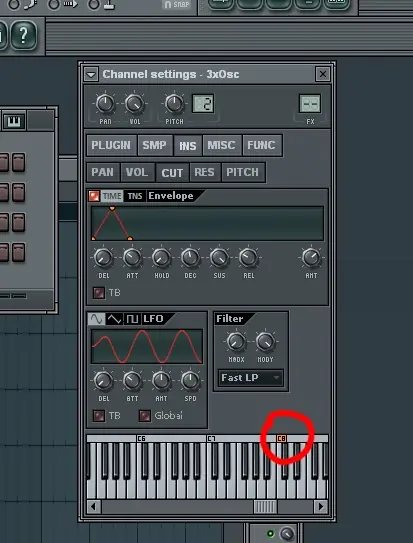Open the MISC tab

click(x=222, y=145)
